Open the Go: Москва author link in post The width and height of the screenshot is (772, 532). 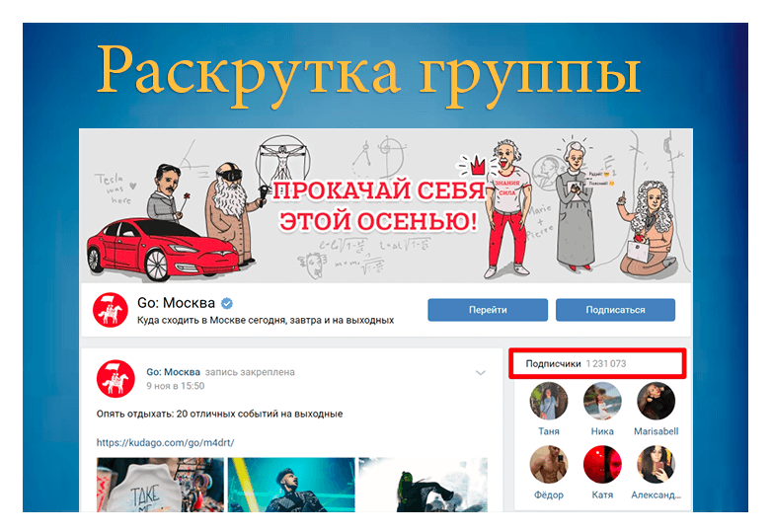(x=174, y=372)
